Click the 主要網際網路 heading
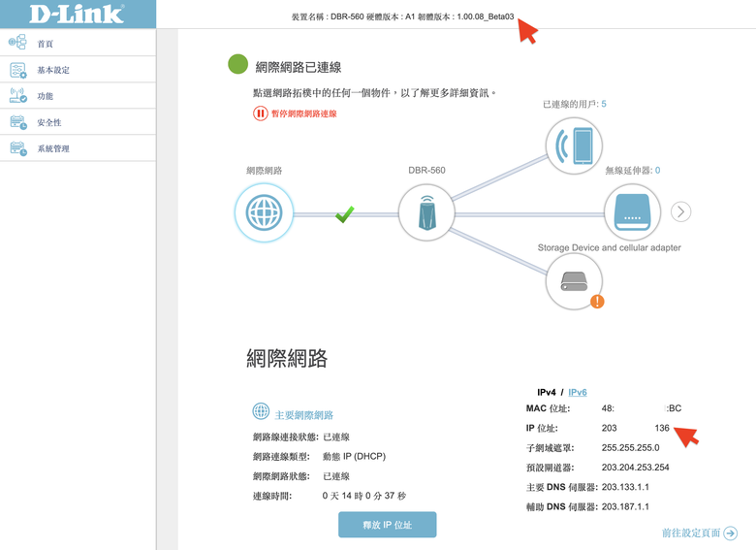This screenshot has width=756, height=550. [x=303, y=415]
